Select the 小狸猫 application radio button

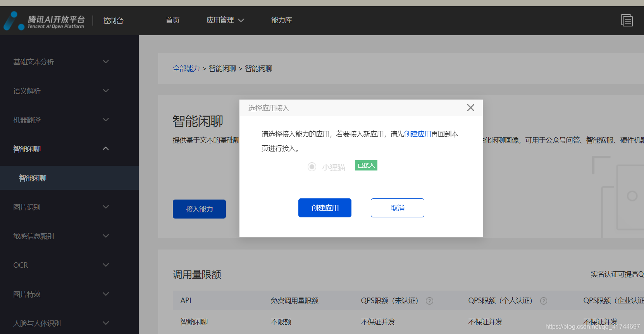pyautogui.click(x=312, y=167)
